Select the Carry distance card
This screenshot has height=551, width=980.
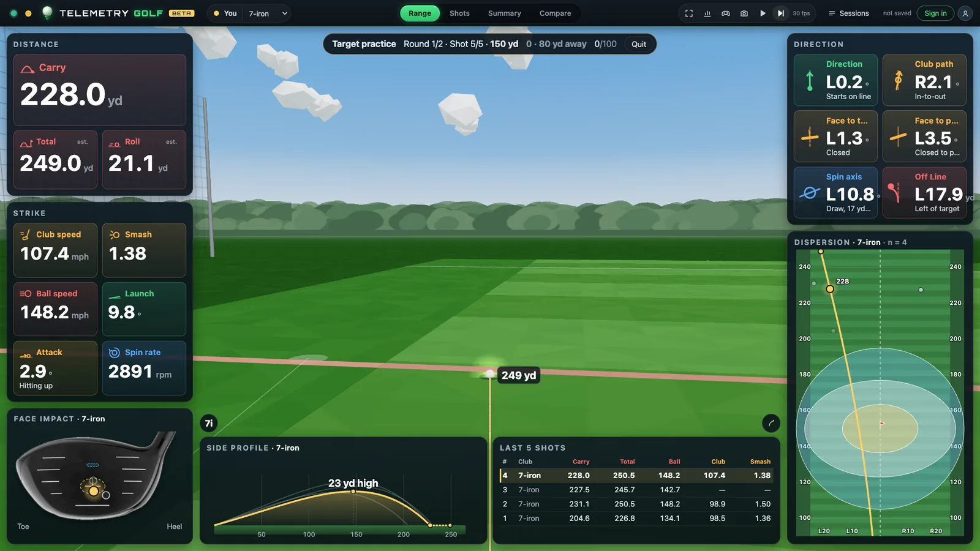point(100,90)
